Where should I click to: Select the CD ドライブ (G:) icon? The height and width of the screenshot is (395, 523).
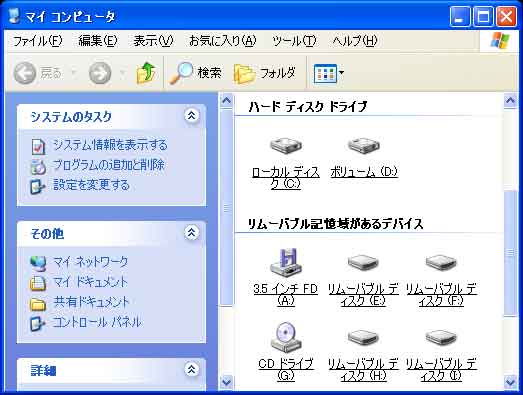pos(286,337)
